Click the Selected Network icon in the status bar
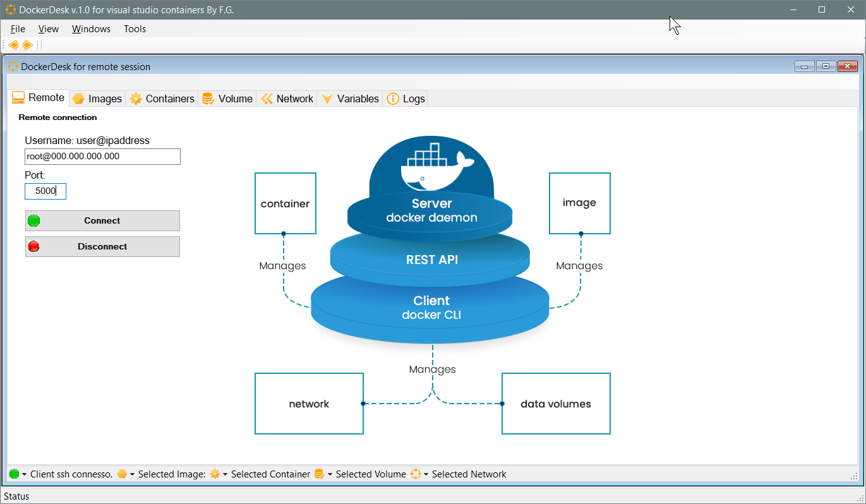Screen dimensions: 866x504 [416, 474]
